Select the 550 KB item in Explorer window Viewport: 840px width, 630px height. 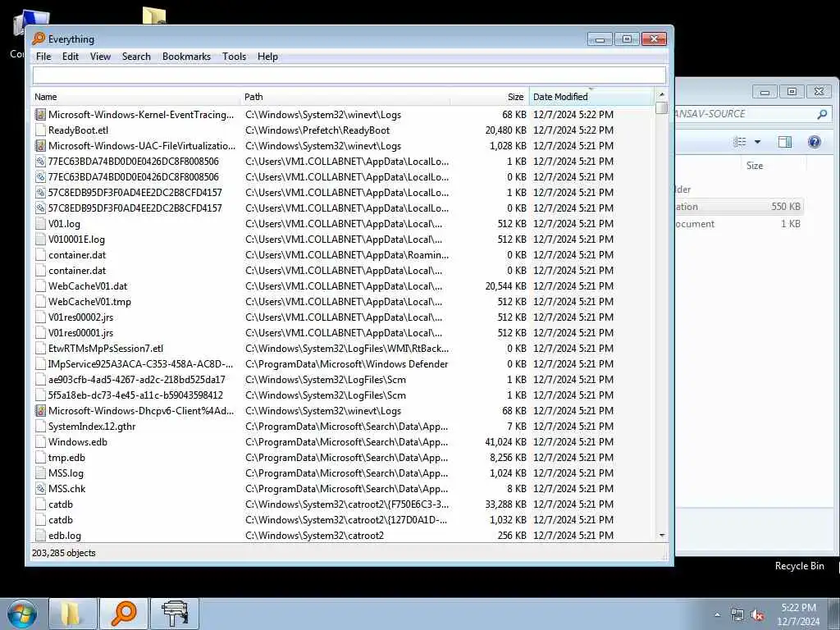click(739, 206)
